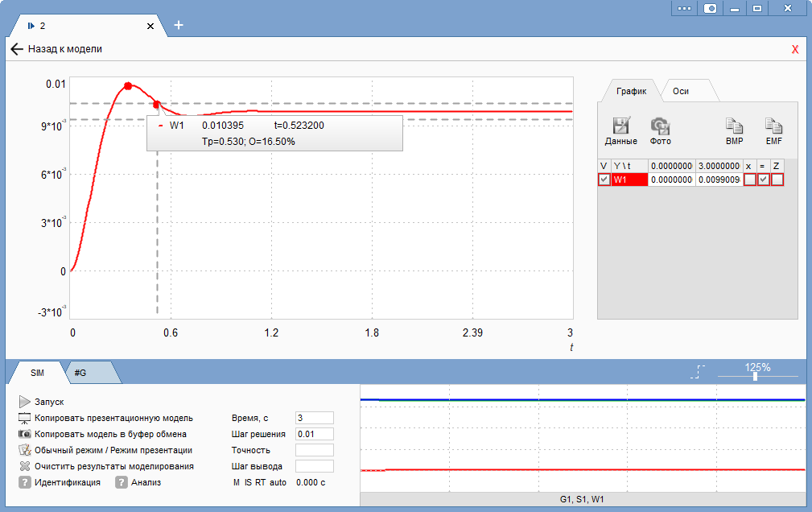
Task: Click Копировать презентационную модель
Action: [x=105, y=418]
